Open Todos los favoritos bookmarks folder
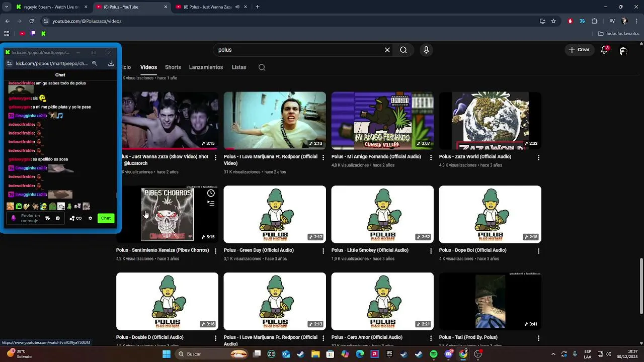This screenshot has height=362, width=644. [x=618, y=34]
